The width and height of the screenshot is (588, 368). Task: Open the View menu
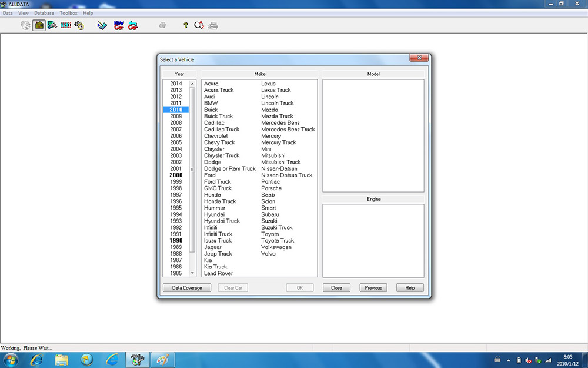click(x=24, y=13)
